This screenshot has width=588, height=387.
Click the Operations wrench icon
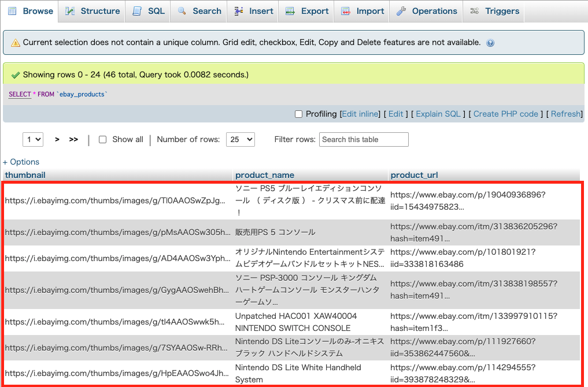401,11
